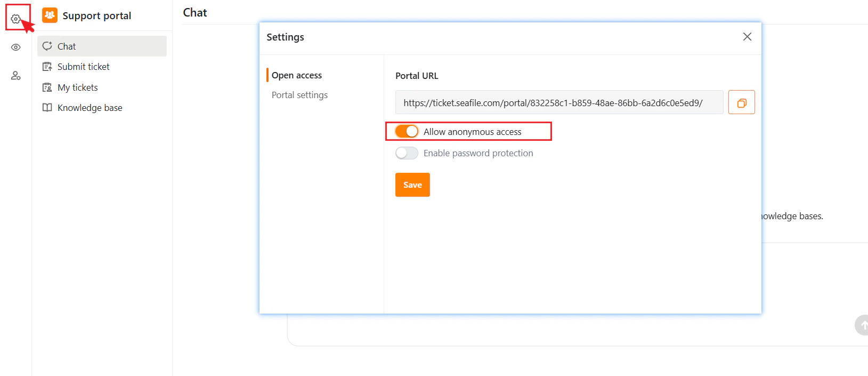This screenshot has height=376, width=868.
Task: Click the orange Support portal logo
Action: coord(50,15)
